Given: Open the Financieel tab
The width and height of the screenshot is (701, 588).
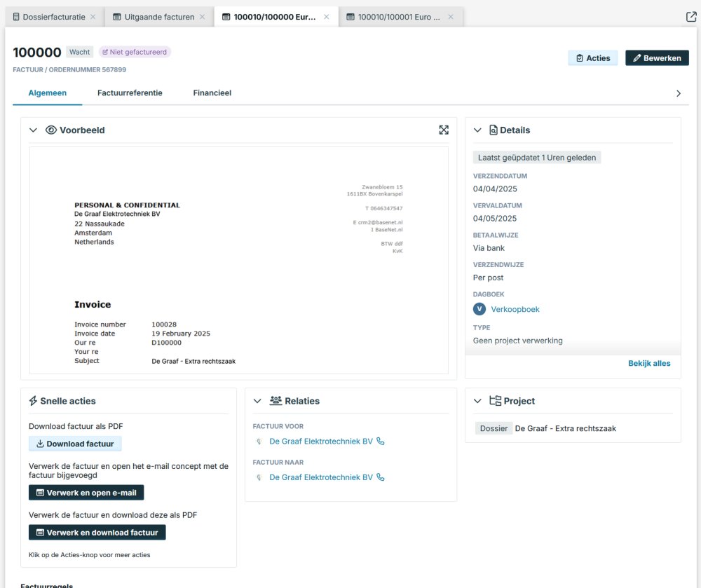Looking at the screenshot, I should pos(212,93).
